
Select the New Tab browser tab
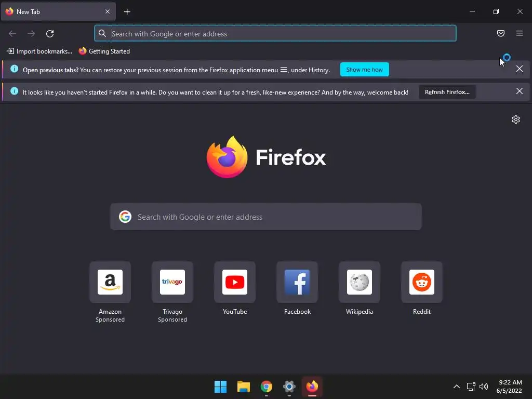(58, 11)
